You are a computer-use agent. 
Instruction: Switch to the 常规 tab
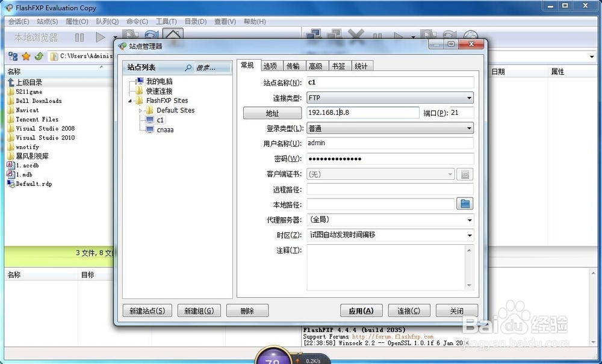(247, 65)
